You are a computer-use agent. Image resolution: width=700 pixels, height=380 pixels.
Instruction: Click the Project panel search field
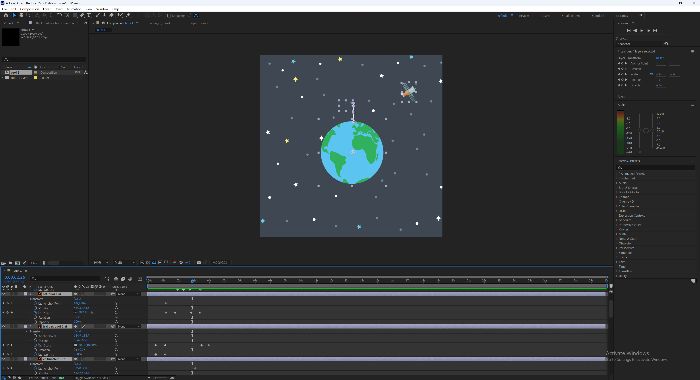45,59
